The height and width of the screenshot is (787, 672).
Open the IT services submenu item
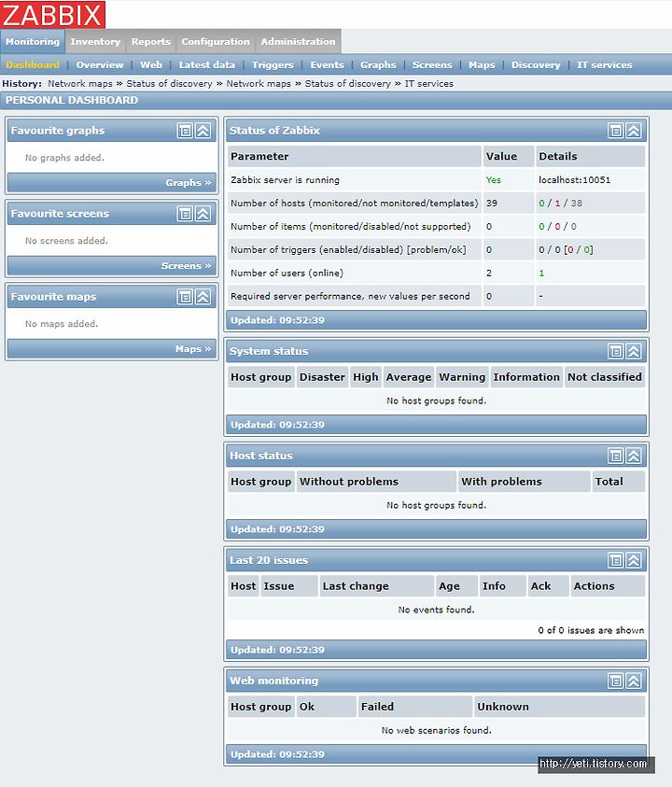[604, 64]
